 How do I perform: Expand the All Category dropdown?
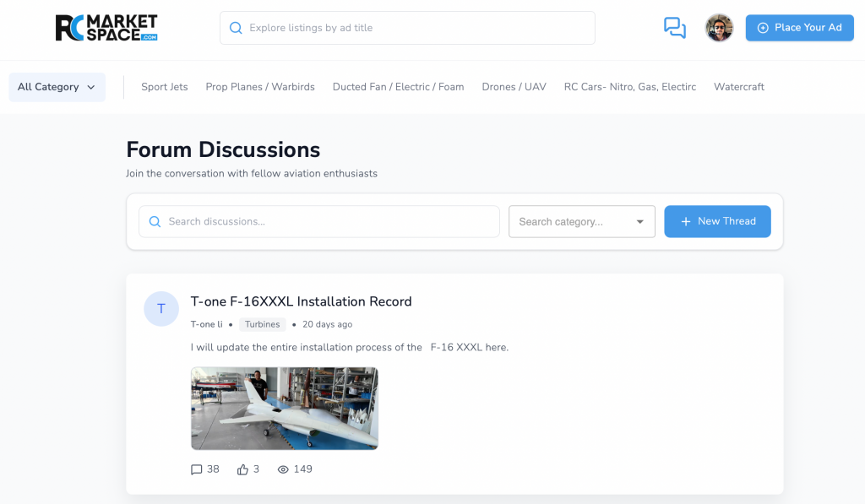point(57,87)
